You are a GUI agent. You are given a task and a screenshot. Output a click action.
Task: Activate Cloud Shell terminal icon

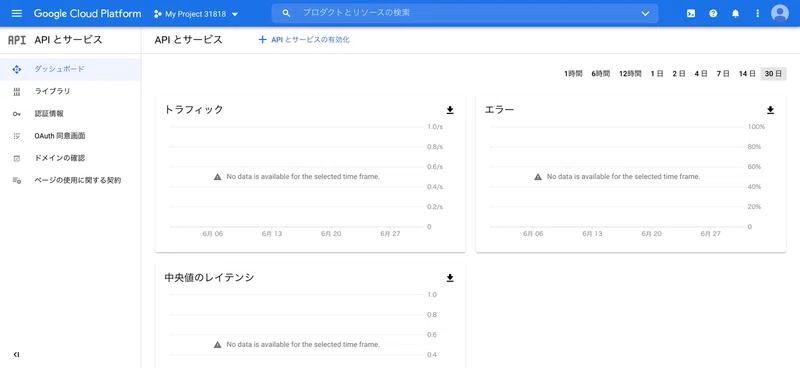tap(690, 14)
